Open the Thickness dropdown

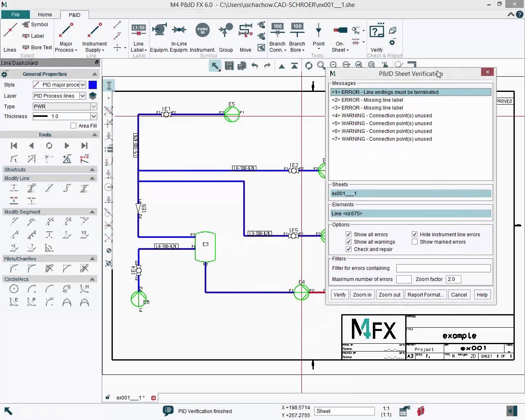click(x=94, y=116)
